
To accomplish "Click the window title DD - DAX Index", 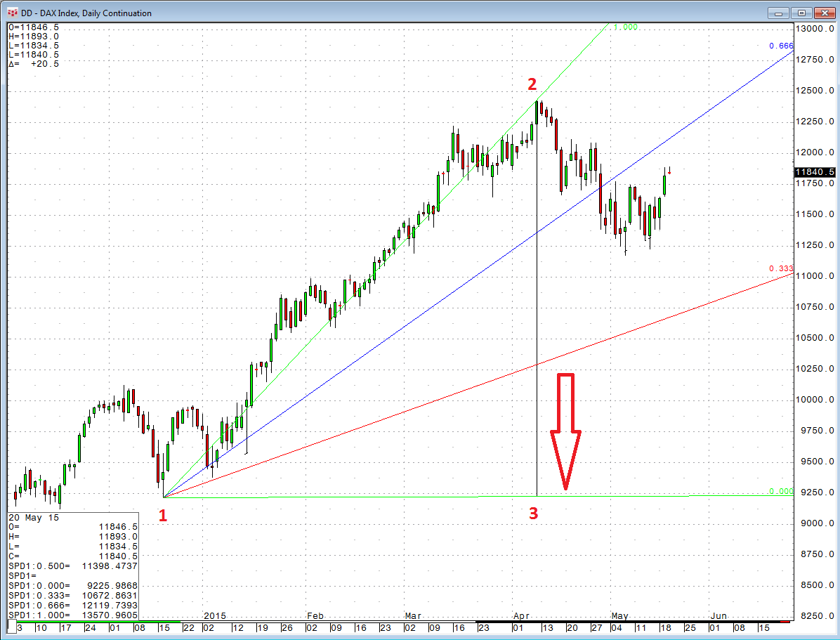I will point(86,13).
